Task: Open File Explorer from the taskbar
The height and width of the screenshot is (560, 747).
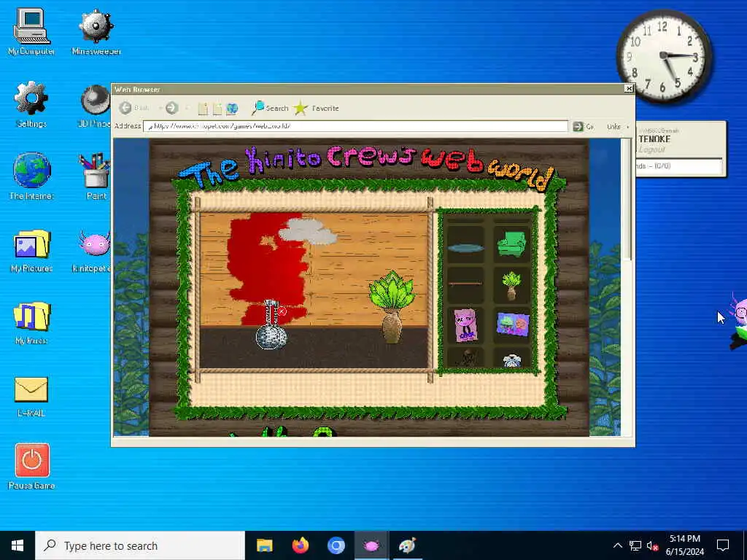Action: 264,545
